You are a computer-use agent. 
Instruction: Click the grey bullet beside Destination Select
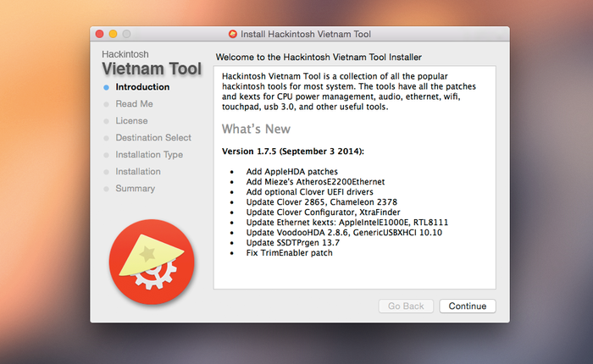click(x=106, y=138)
